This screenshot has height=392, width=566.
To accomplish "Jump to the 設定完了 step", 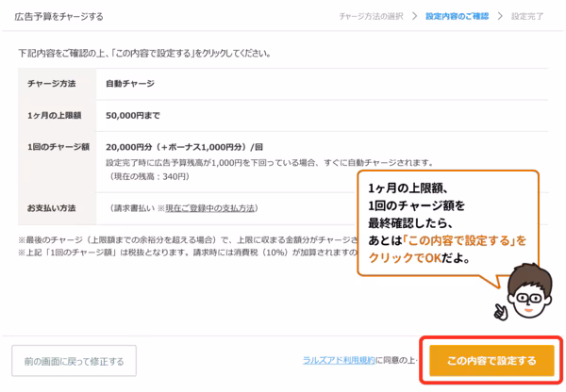I will (527, 17).
